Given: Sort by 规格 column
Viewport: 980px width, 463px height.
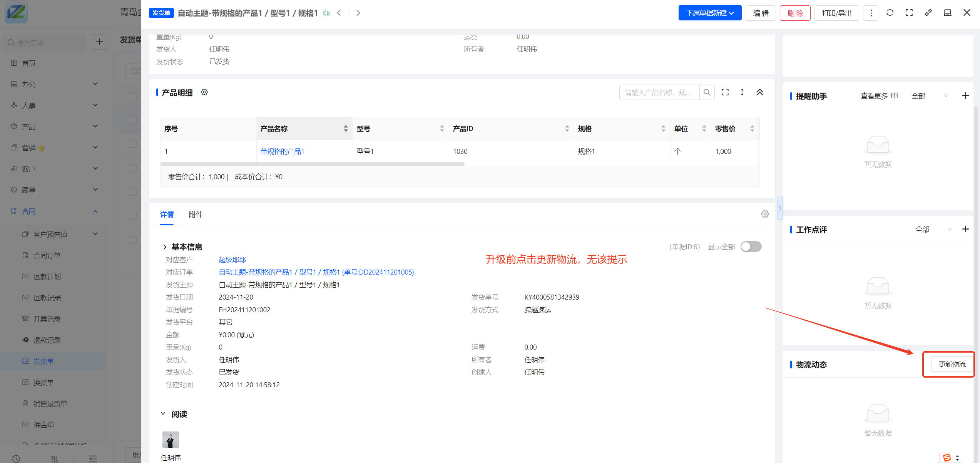Looking at the screenshot, I should [663, 129].
